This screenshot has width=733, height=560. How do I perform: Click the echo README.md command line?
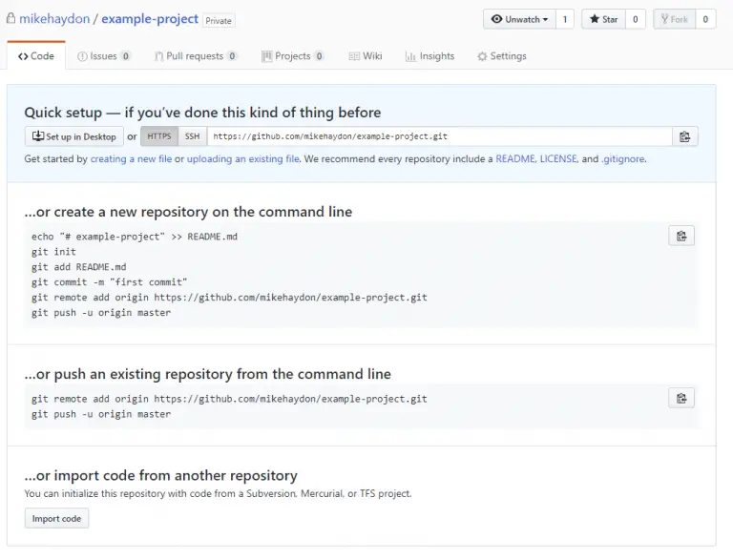coord(135,237)
